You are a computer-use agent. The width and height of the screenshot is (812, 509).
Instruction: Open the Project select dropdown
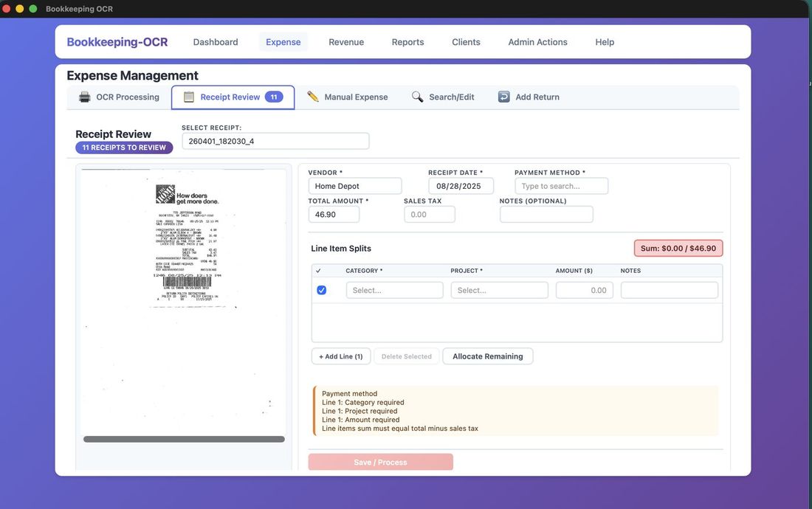499,289
